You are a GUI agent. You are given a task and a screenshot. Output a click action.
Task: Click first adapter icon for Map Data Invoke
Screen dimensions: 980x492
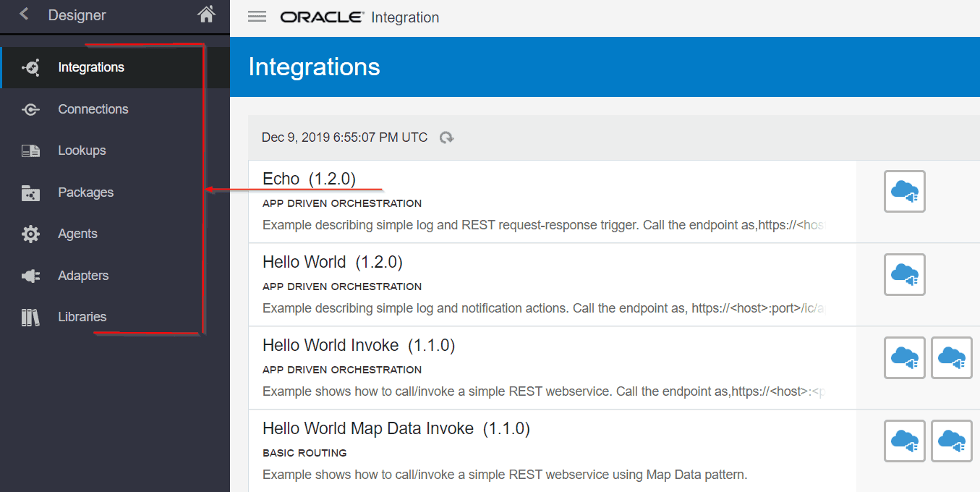[904, 441]
